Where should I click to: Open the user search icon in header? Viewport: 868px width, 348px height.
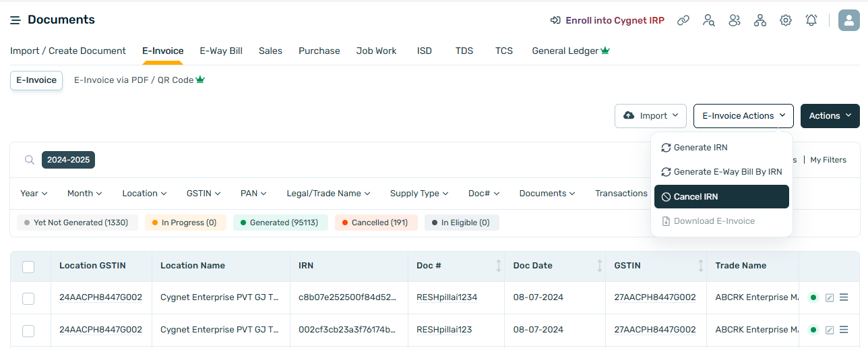[709, 20]
